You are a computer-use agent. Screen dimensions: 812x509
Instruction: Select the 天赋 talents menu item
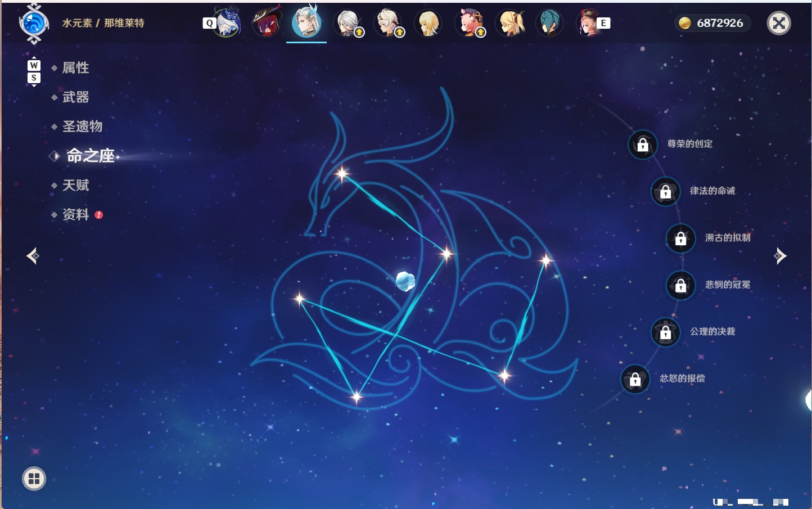pyautogui.click(x=75, y=185)
